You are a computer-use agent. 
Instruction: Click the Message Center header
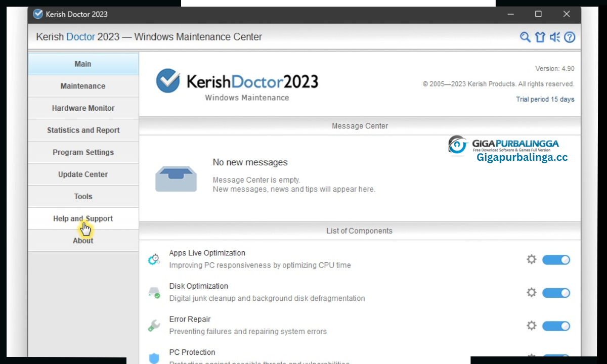tap(360, 126)
